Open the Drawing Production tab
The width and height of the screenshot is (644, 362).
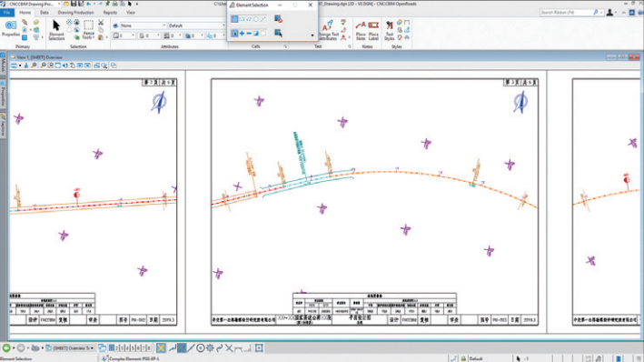(75, 13)
